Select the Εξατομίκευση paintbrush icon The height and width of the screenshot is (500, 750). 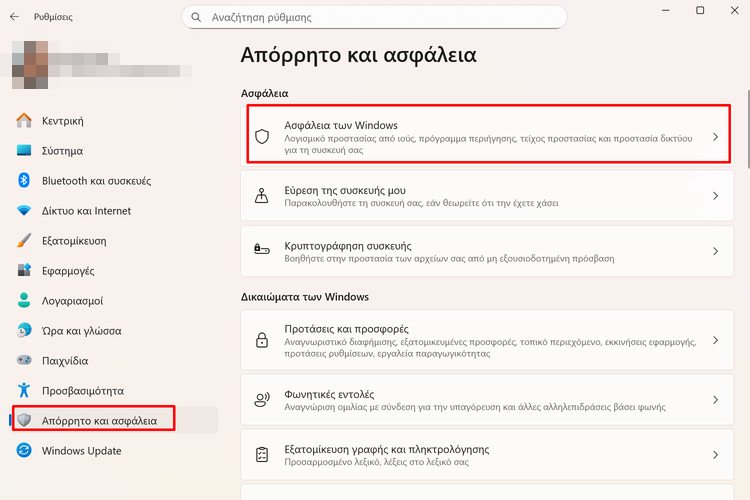(25, 241)
